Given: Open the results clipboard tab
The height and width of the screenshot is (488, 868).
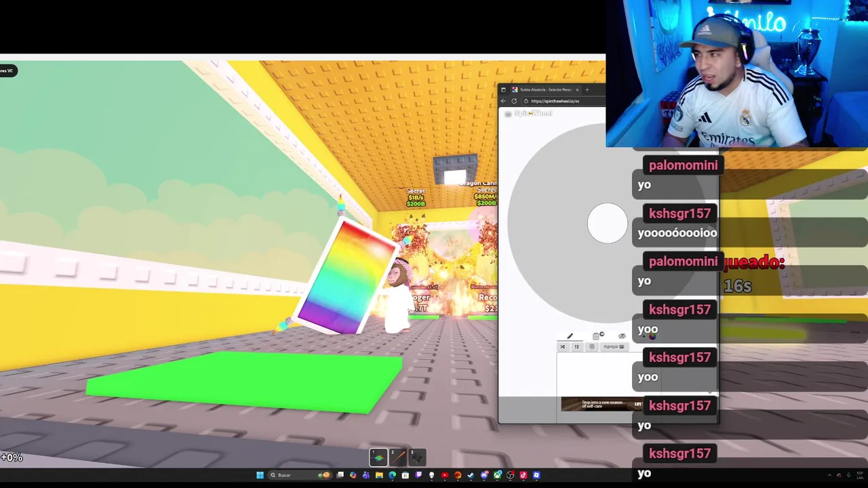Looking at the screenshot, I should click(x=597, y=336).
